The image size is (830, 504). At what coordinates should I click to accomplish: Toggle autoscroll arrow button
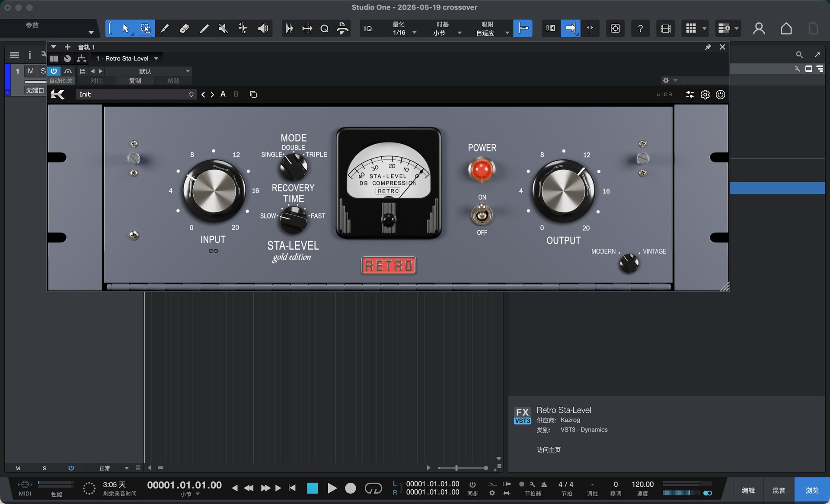570,29
